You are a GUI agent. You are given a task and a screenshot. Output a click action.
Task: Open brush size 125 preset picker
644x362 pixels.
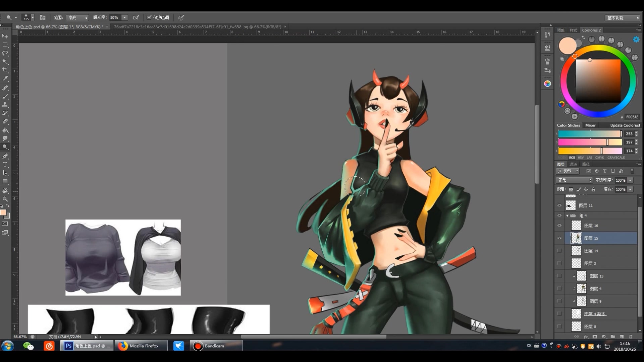point(33,17)
